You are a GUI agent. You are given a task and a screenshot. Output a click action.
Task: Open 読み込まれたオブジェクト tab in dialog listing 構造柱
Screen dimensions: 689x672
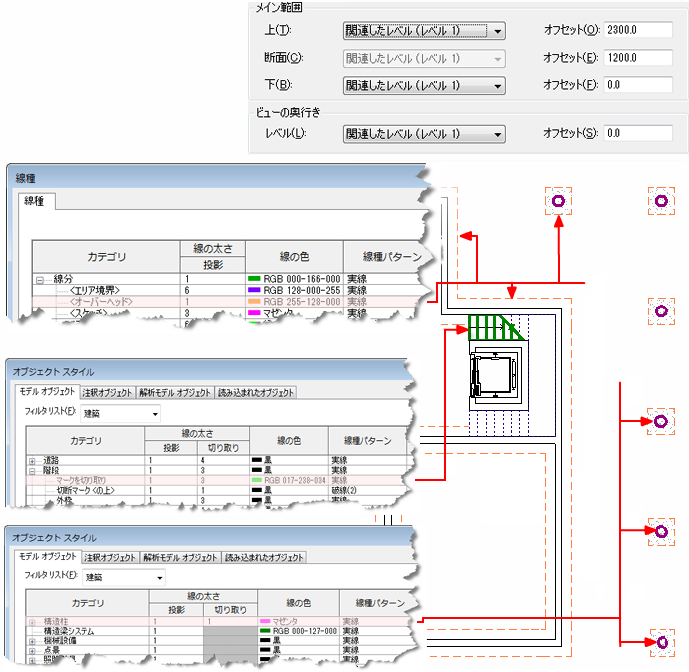(264, 557)
